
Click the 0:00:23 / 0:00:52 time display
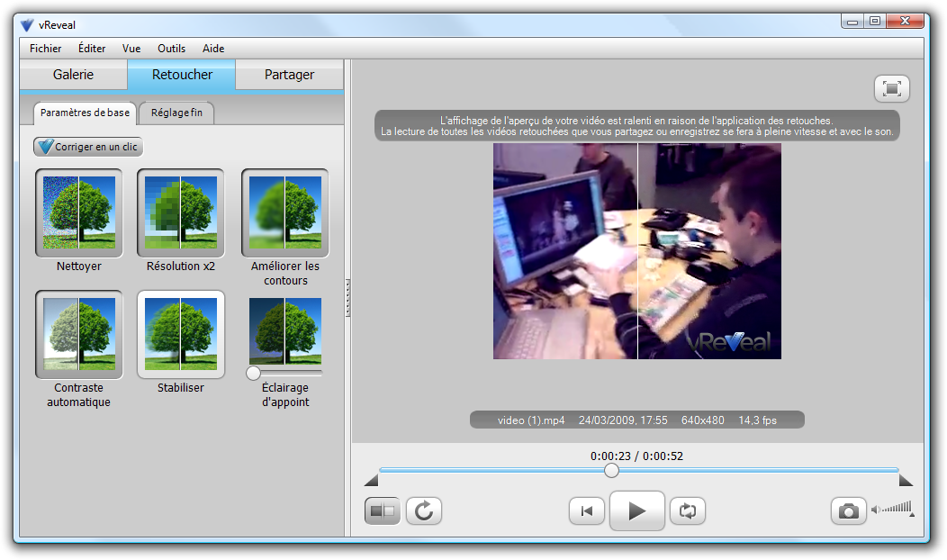(636, 456)
